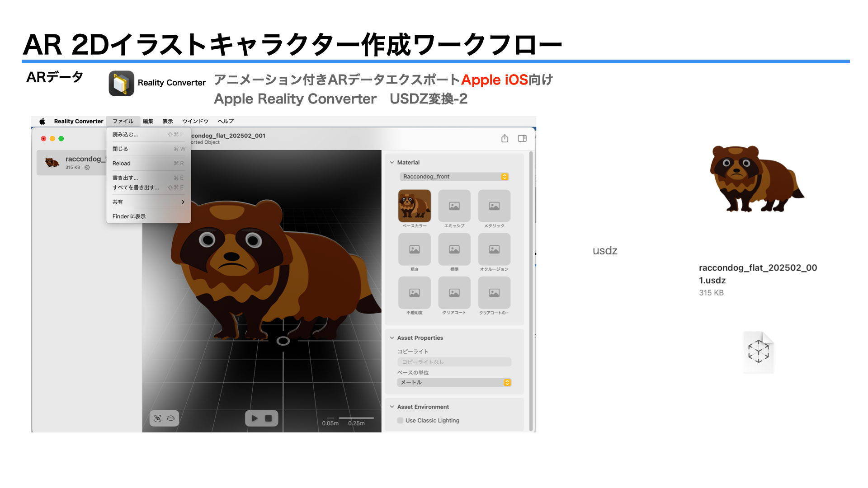Choose すべてを書き出す... menu entry
Image resolution: width=868 pixels, height=488 pixels.
click(x=148, y=188)
